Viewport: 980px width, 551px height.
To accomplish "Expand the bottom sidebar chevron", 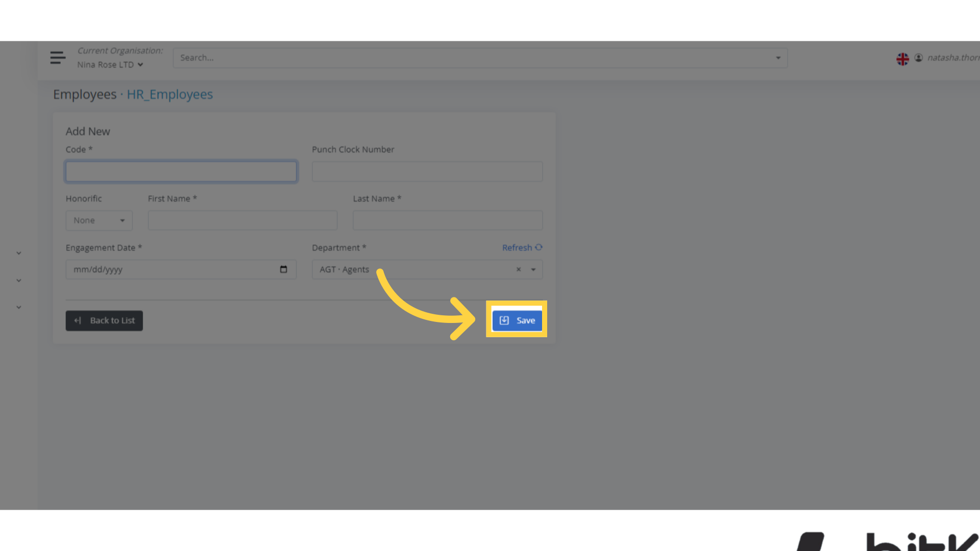I will pyautogui.click(x=18, y=307).
